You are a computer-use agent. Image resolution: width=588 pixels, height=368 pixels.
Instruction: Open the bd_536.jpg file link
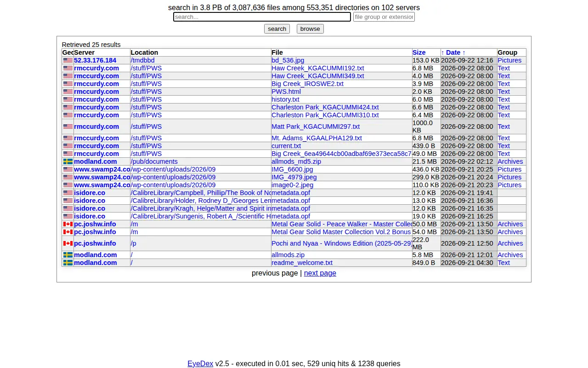(288, 60)
